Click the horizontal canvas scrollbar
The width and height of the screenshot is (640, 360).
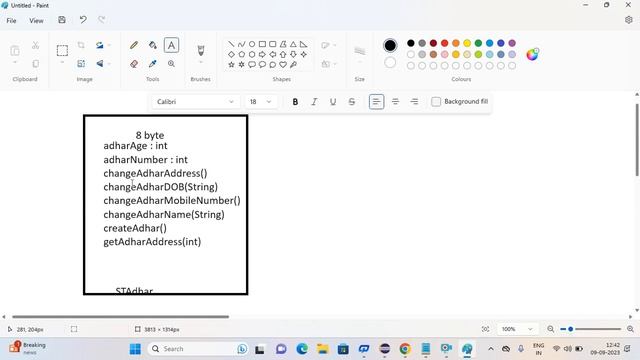click(x=120, y=316)
